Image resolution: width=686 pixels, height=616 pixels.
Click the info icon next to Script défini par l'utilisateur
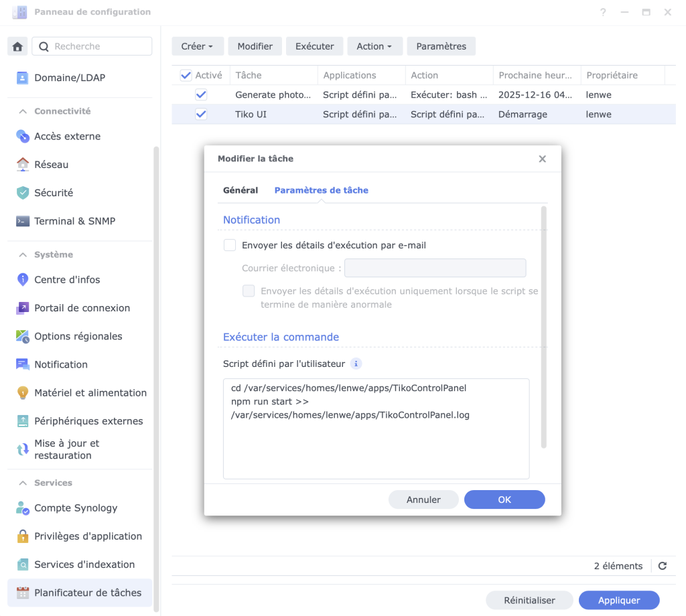(356, 363)
